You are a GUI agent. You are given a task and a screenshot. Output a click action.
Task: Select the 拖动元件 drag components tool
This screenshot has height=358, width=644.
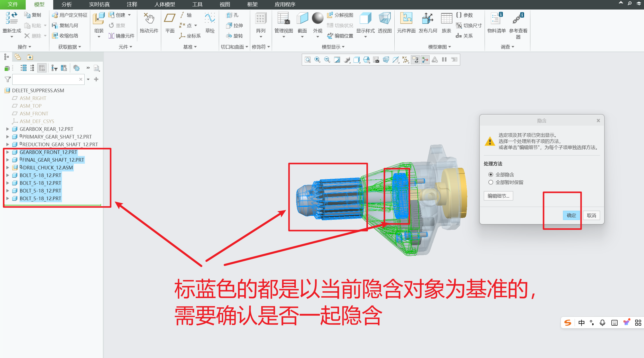point(149,19)
